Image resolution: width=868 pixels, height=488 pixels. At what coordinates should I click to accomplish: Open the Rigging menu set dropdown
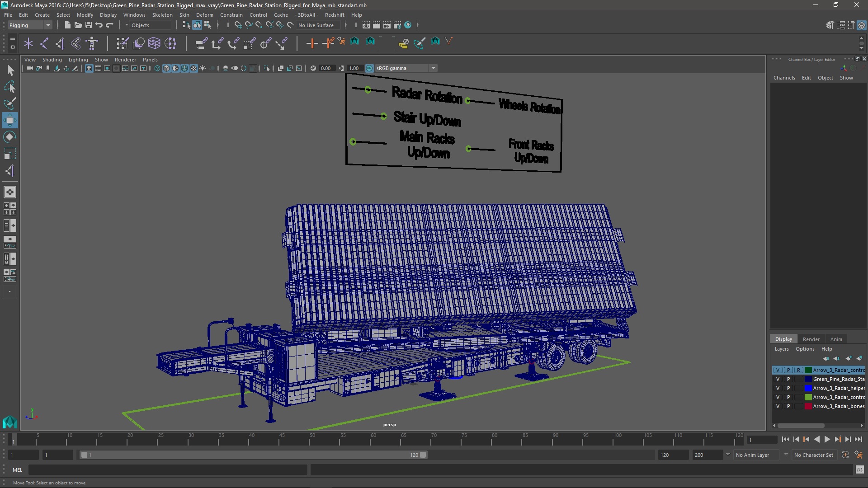(x=29, y=25)
